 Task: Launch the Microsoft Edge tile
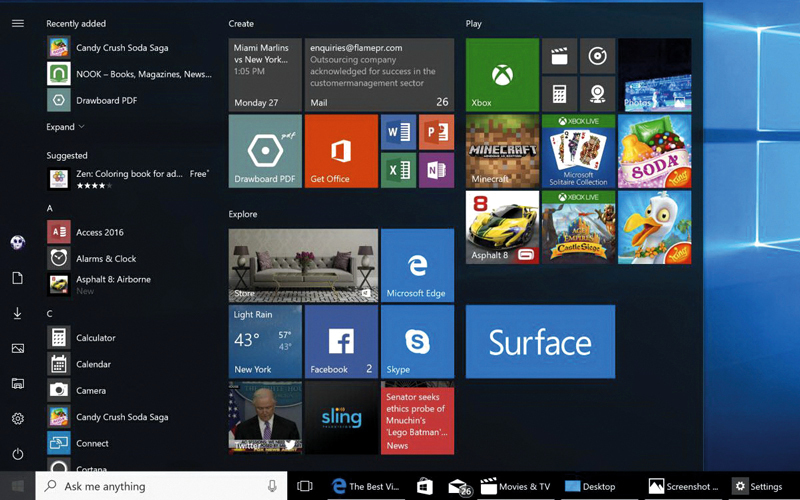(x=417, y=265)
